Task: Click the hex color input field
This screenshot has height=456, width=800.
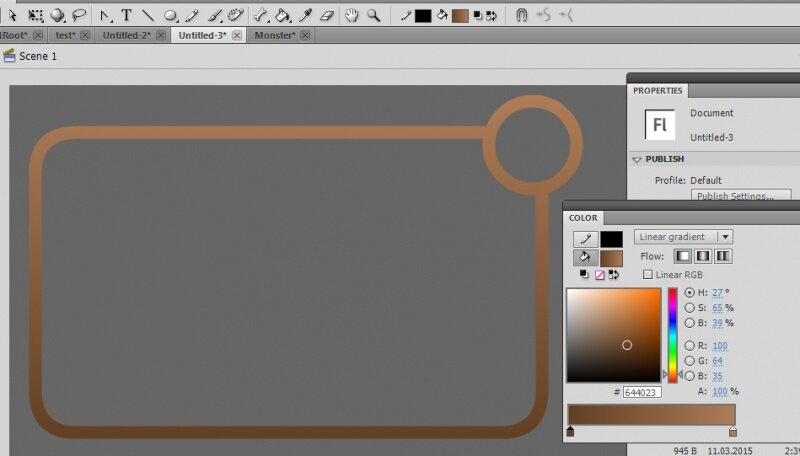Action: point(641,393)
